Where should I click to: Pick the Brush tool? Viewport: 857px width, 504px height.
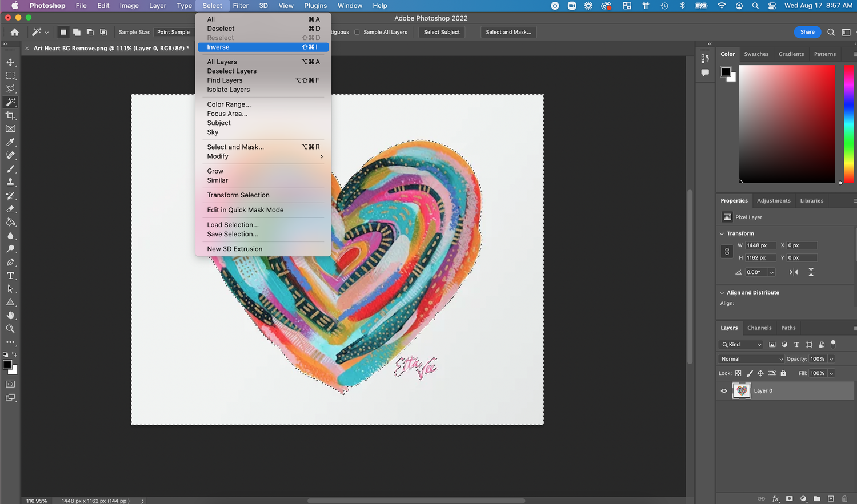(10, 169)
